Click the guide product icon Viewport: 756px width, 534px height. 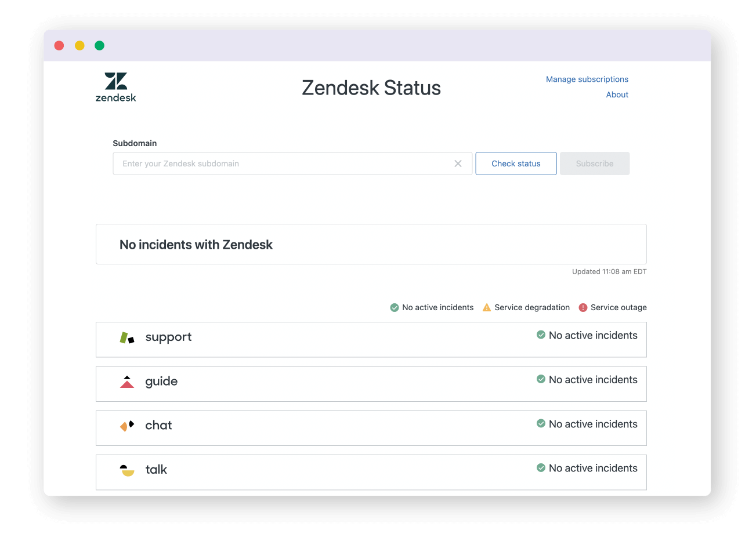(127, 382)
